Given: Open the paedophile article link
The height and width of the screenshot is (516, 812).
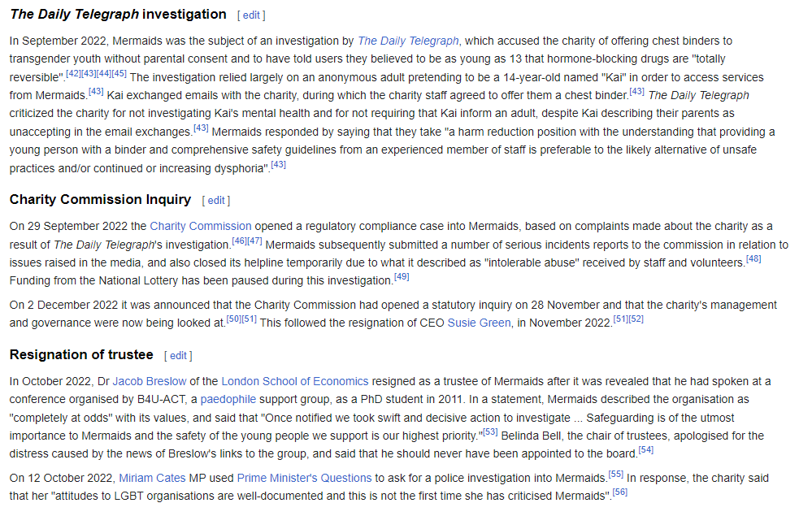Looking at the screenshot, I should (228, 400).
